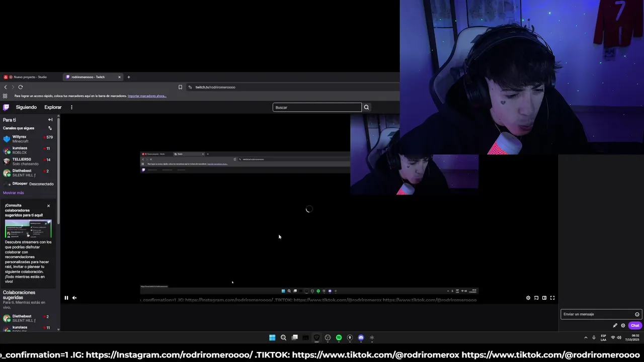Click the magnifier button next to Buscar
Screen dimensions: 644x362
[x=366, y=107]
